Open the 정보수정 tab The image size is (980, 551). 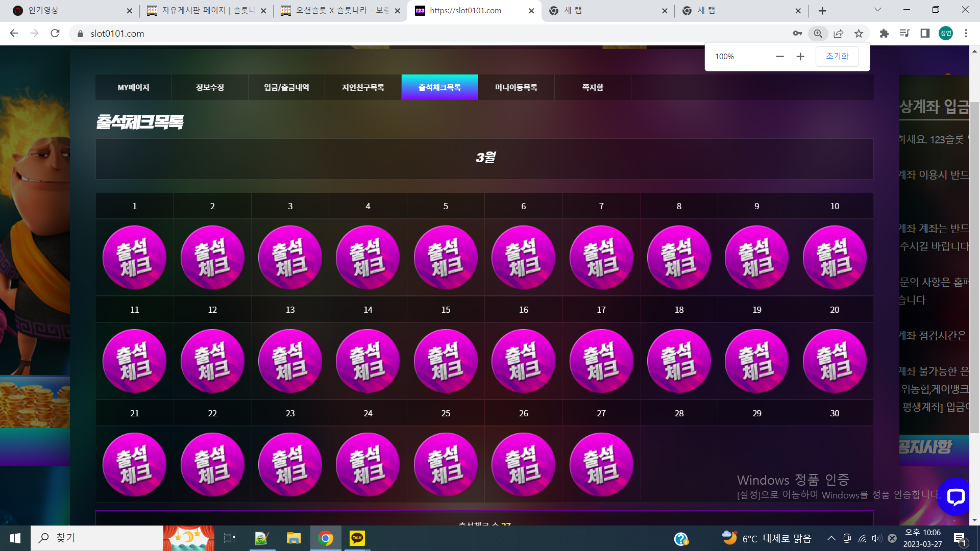tap(210, 87)
